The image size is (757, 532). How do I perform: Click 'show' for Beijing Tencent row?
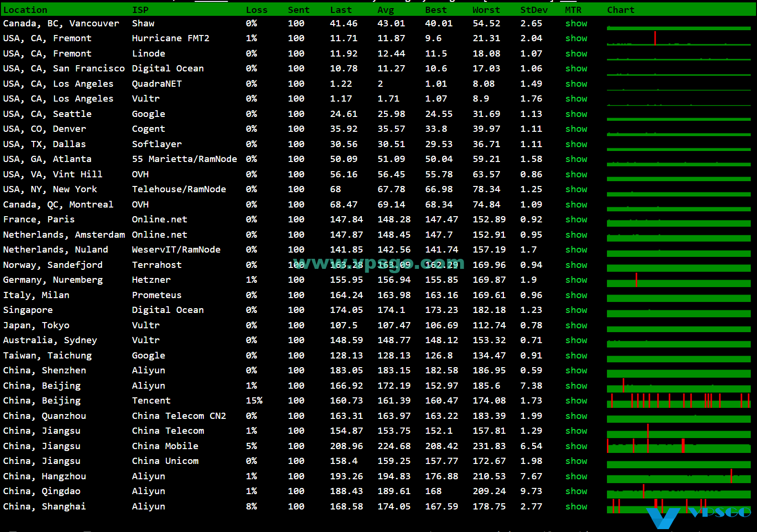click(x=576, y=401)
